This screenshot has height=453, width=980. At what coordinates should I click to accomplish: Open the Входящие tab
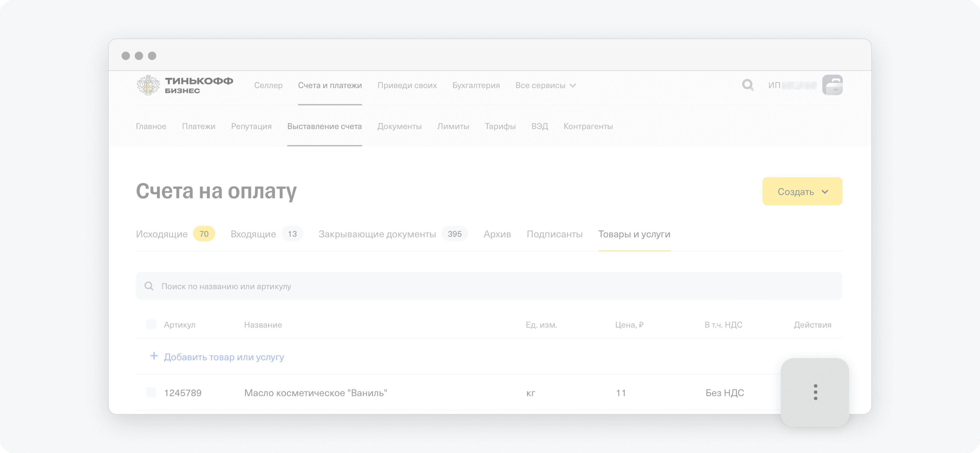[253, 234]
